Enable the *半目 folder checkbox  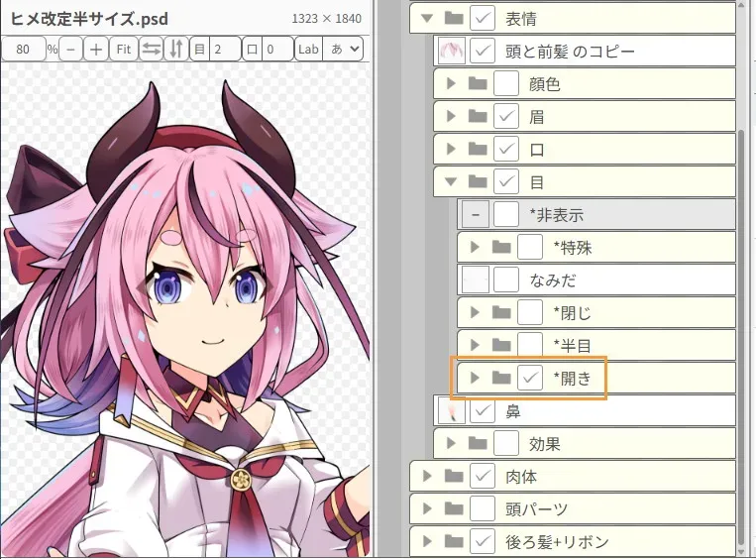point(530,343)
